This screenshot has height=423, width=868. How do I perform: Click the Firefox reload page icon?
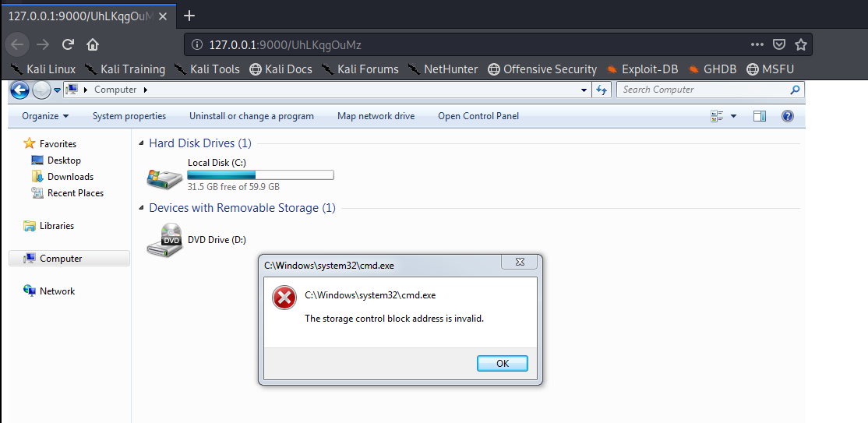pyautogui.click(x=68, y=44)
